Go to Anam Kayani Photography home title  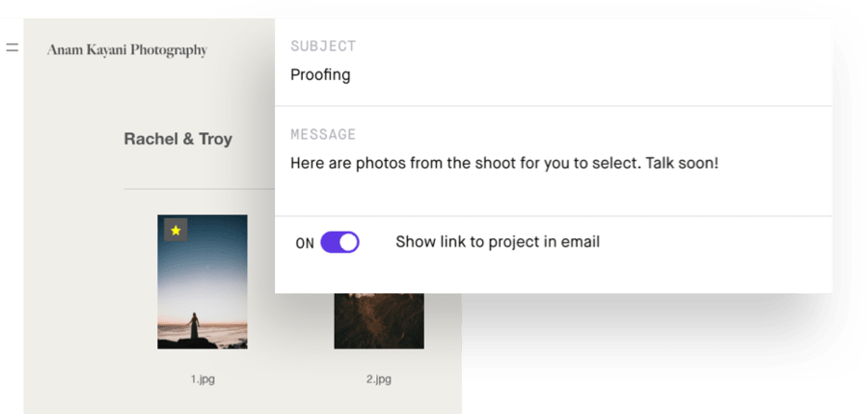pos(127,50)
